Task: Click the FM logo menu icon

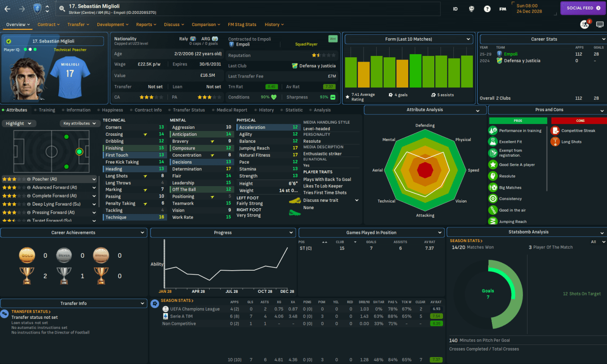Action: click(502, 9)
